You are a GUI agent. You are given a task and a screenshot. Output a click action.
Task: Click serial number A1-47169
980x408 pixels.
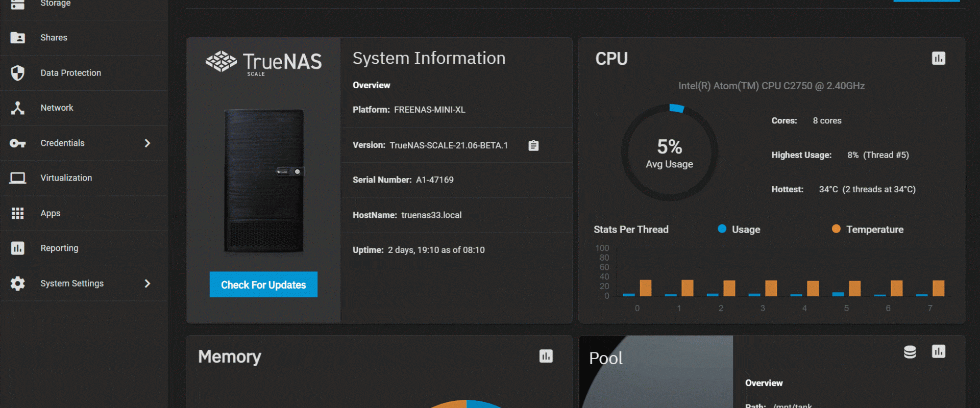tap(435, 180)
